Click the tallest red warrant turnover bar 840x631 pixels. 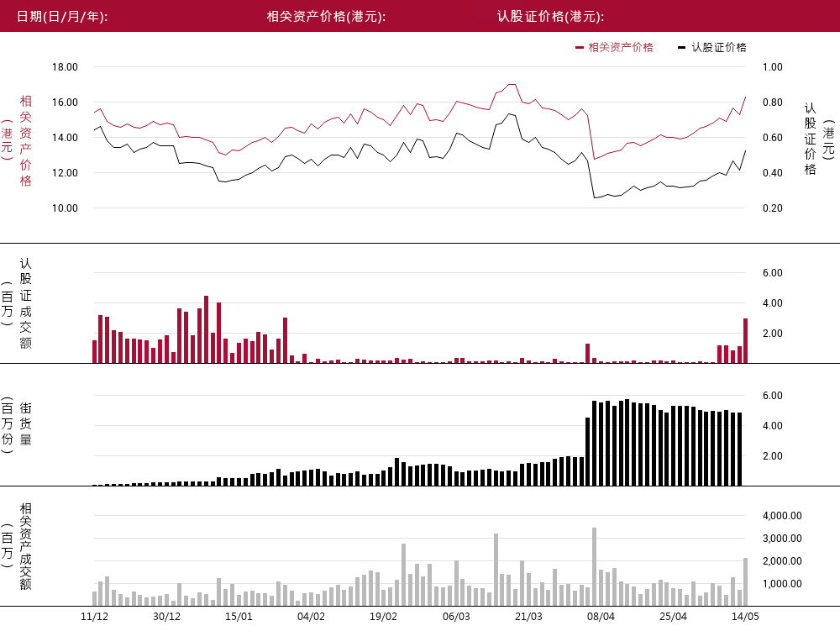(207, 329)
